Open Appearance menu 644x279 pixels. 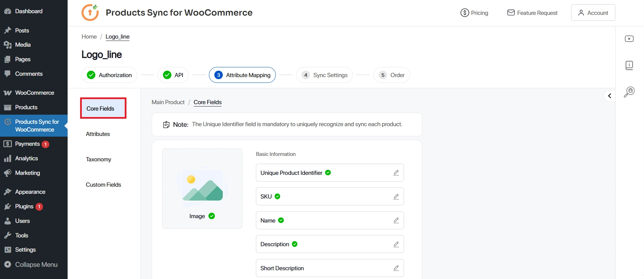click(x=34, y=192)
